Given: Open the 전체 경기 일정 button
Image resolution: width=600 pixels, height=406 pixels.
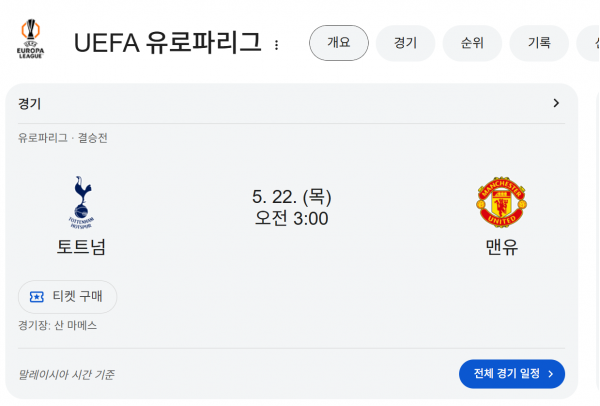Looking at the screenshot, I should coord(512,374).
